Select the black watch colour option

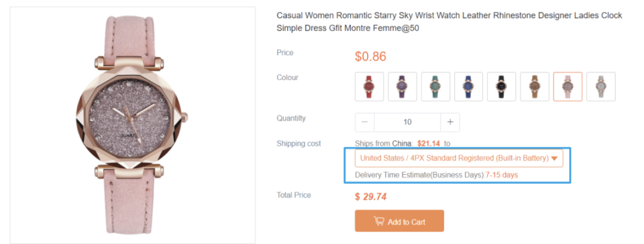[x=502, y=87]
